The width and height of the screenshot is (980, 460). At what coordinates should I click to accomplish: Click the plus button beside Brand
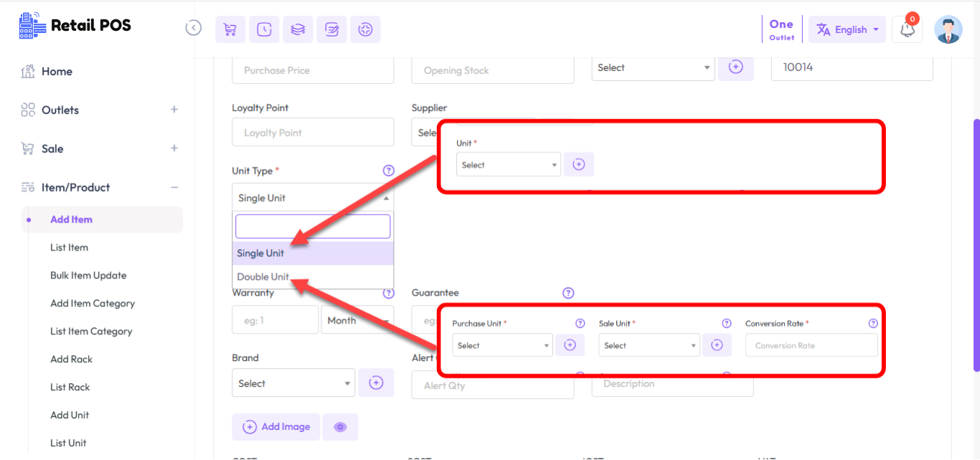tap(376, 383)
